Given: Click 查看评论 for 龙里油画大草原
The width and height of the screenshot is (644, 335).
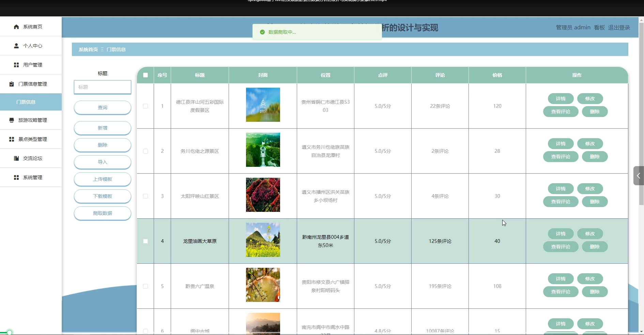Looking at the screenshot, I should point(561,247).
